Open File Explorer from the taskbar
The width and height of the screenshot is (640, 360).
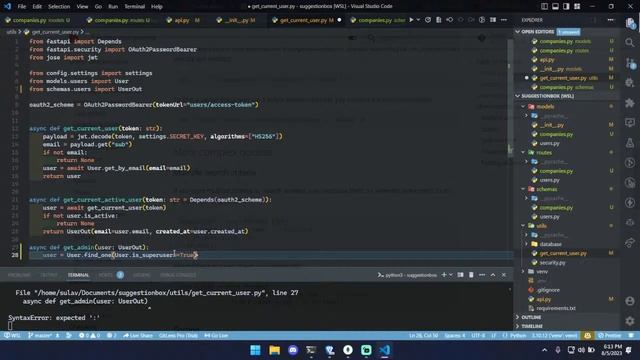(274, 350)
